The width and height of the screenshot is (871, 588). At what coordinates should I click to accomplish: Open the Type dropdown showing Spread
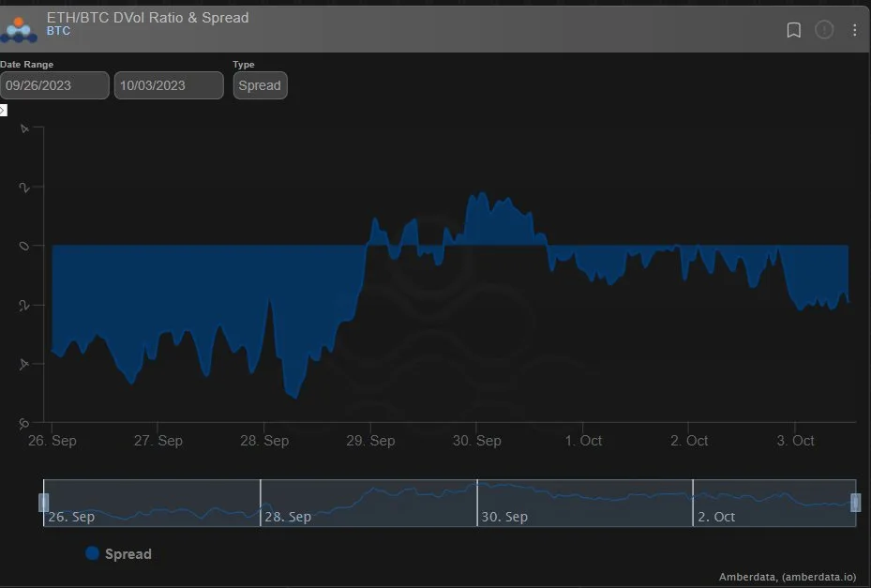point(260,85)
